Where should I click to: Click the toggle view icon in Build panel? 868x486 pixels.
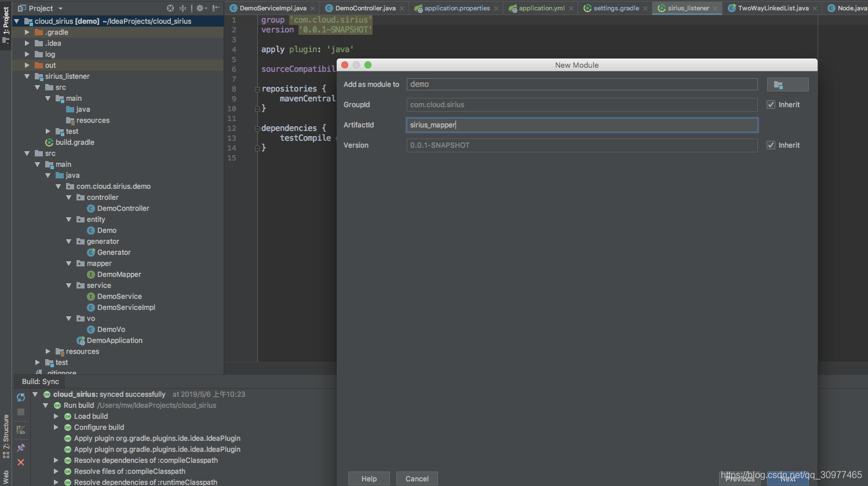click(x=21, y=430)
